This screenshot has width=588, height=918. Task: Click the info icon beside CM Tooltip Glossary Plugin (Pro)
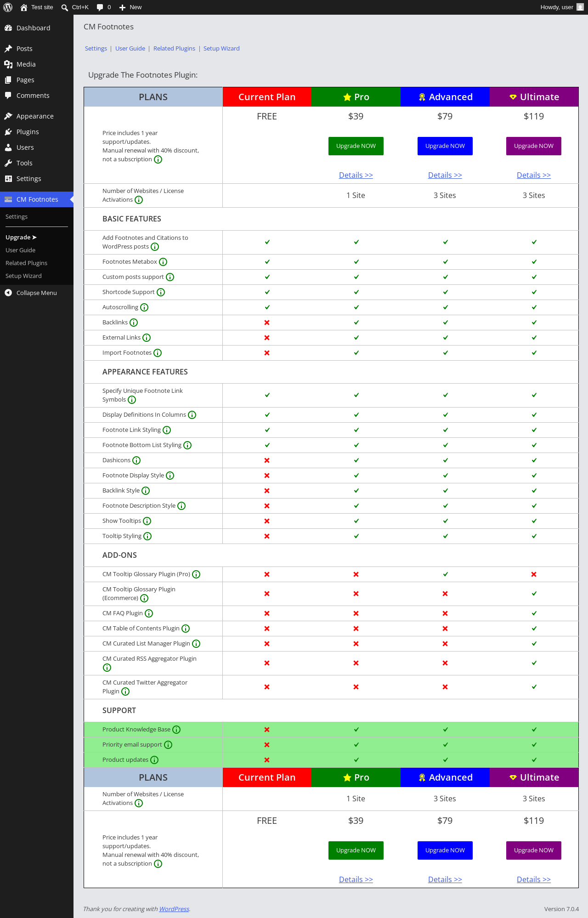click(196, 574)
